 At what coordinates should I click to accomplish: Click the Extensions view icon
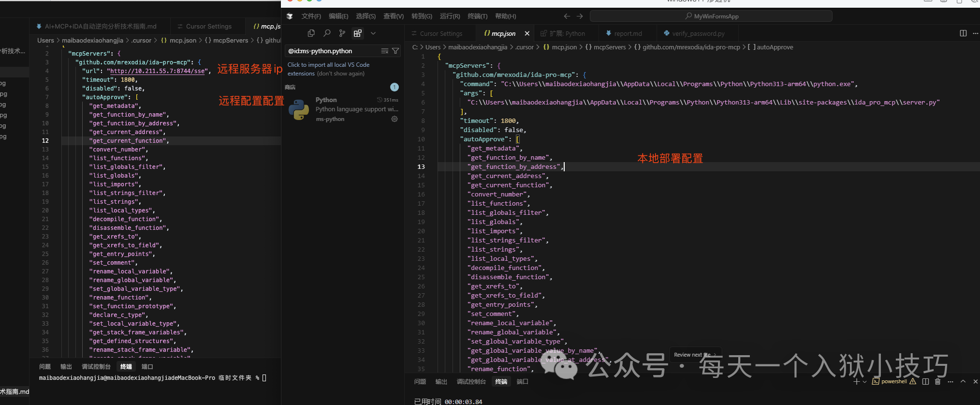click(358, 33)
